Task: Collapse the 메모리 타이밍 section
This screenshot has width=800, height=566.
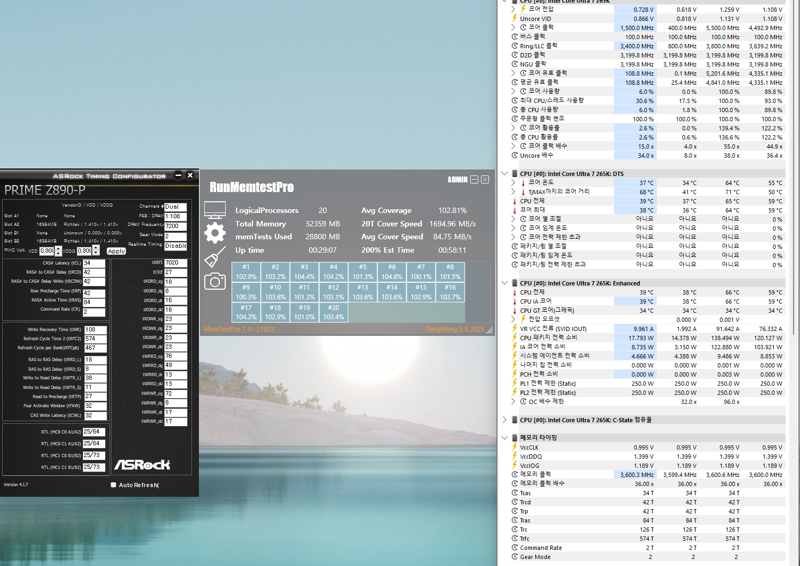Action: (505, 437)
